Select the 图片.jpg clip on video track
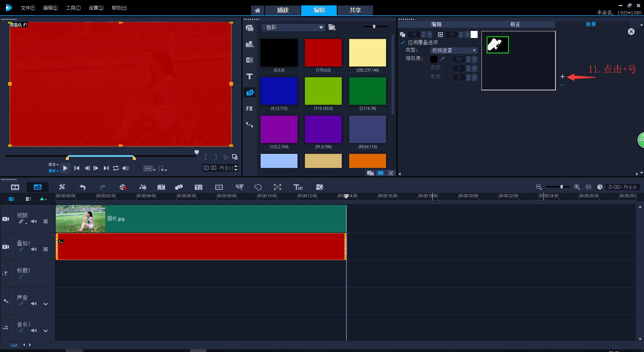The image size is (644, 352). pyautogui.click(x=201, y=219)
